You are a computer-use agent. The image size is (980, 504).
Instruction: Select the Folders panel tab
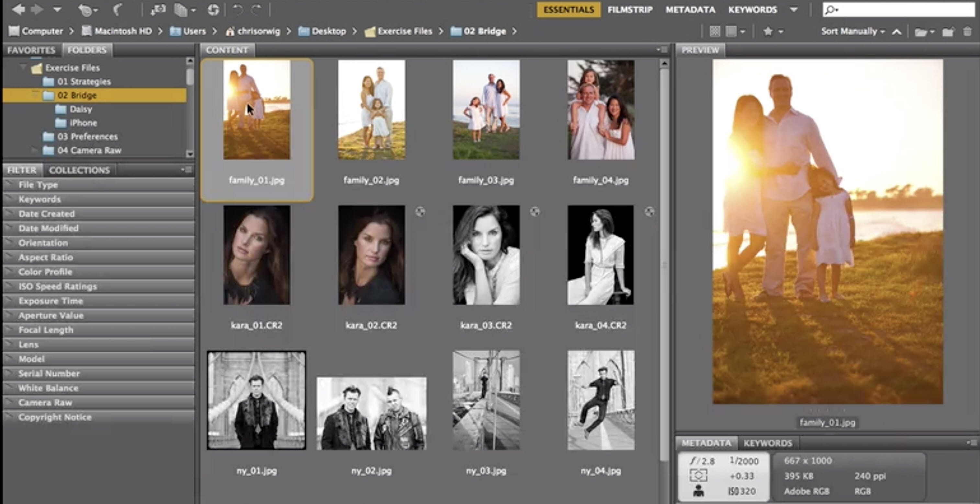click(x=87, y=50)
